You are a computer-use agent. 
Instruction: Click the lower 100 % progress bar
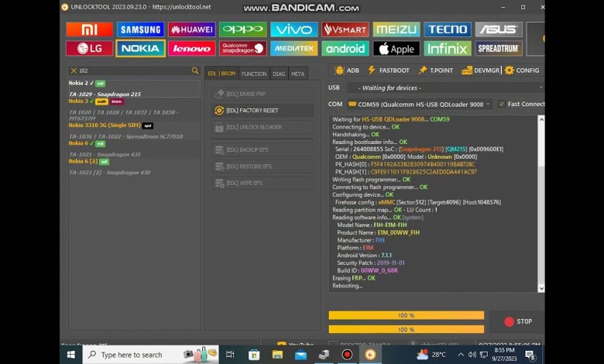click(407, 329)
